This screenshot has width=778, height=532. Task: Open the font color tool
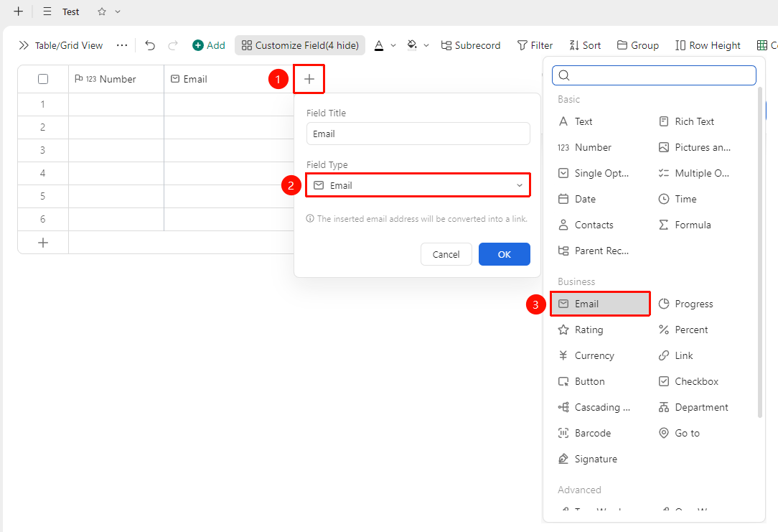coord(379,45)
